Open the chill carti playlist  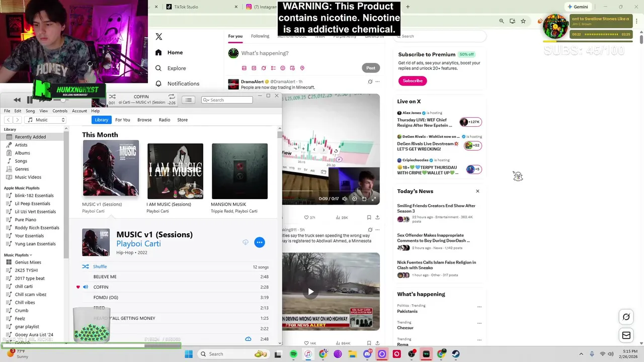tap(24, 286)
